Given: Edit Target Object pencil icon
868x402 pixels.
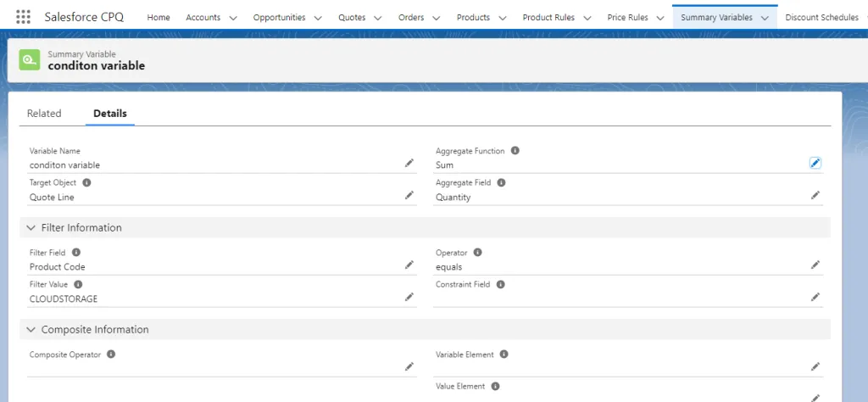Looking at the screenshot, I should (x=409, y=195).
